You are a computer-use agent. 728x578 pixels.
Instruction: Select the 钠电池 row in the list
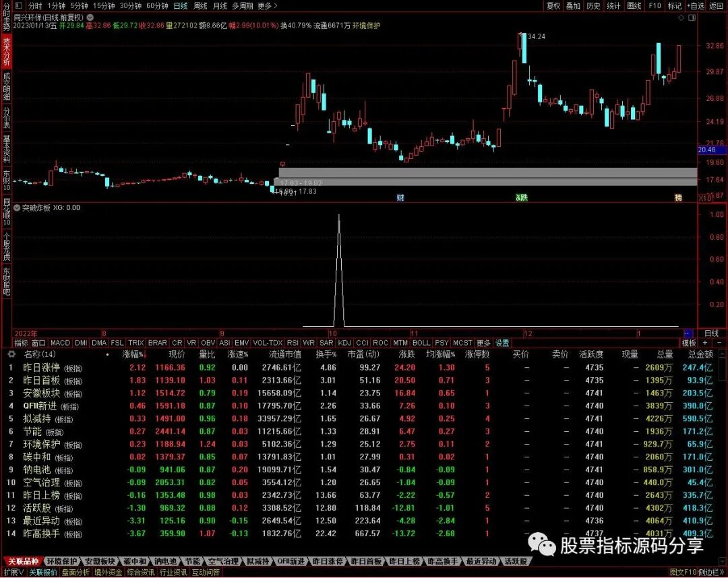click(364, 470)
